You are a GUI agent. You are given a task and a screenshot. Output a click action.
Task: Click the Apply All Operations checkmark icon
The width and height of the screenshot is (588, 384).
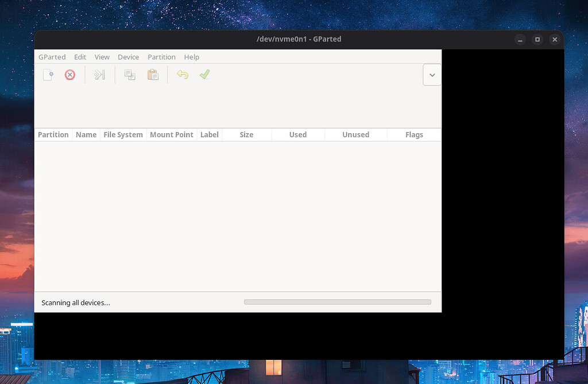point(204,75)
